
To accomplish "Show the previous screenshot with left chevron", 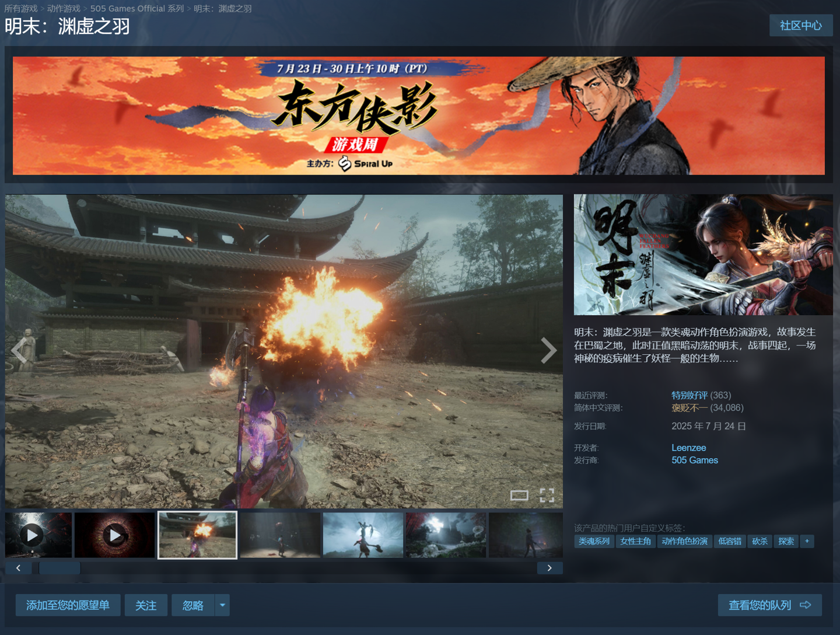I will [x=19, y=350].
